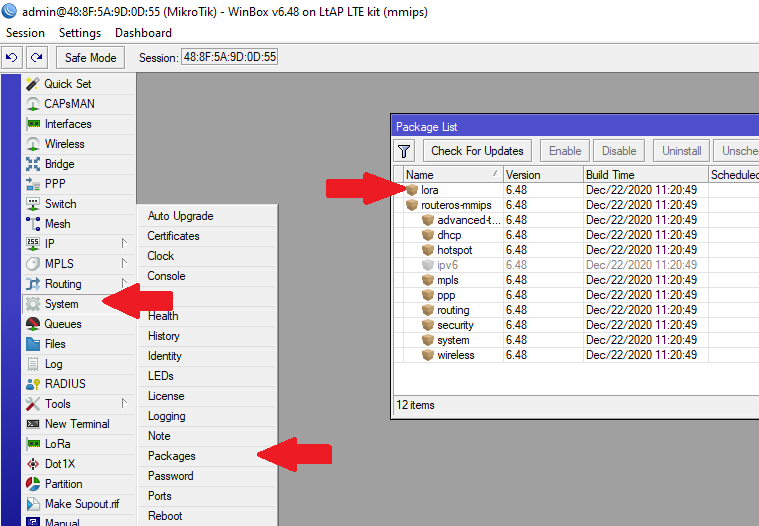759x526 pixels.
Task: Open the Session menu
Action: [25, 33]
